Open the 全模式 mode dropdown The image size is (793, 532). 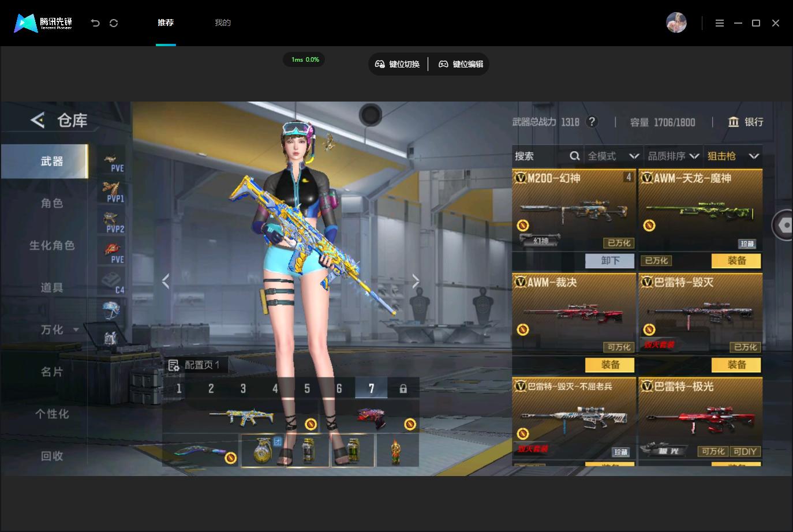pos(613,156)
